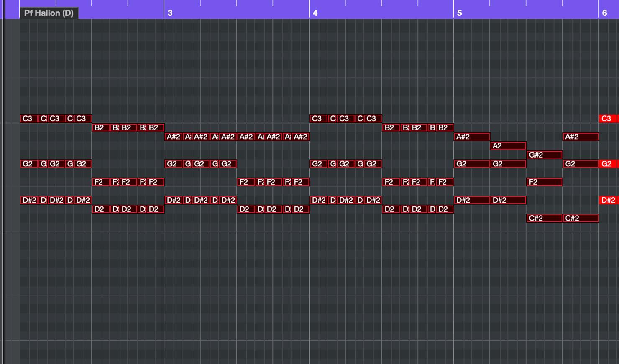Select the Pf Halion (D) part label
This screenshot has height=364, width=619.
(x=49, y=13)
